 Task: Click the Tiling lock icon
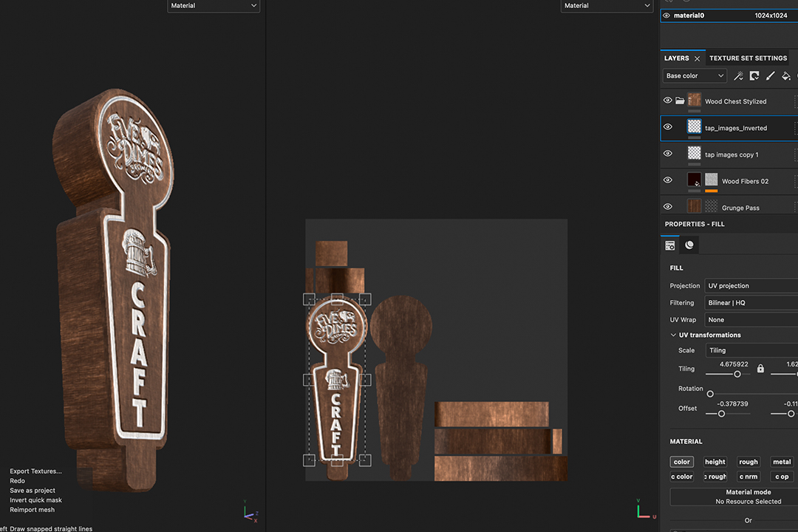click(760, 368)
